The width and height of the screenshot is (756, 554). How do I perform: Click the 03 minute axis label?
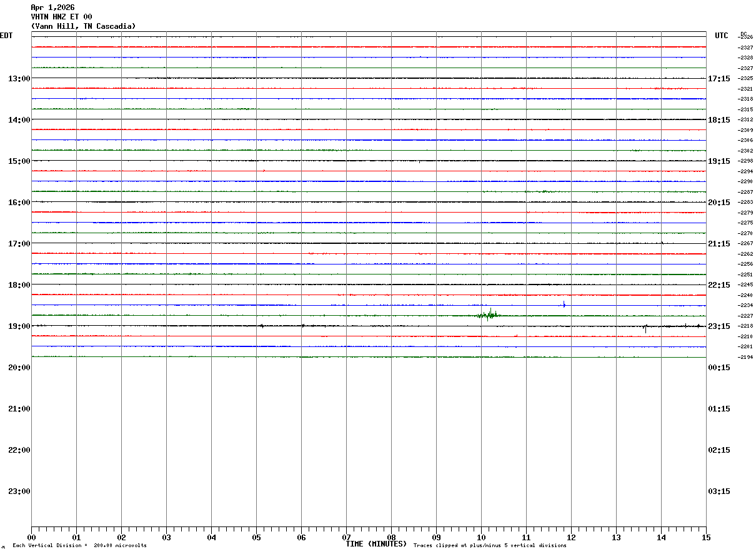coord(166,537)
